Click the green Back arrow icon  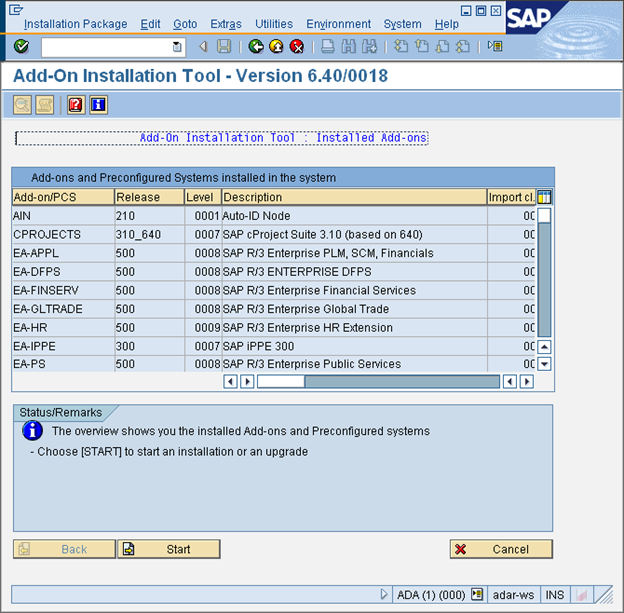coord(256,47)
